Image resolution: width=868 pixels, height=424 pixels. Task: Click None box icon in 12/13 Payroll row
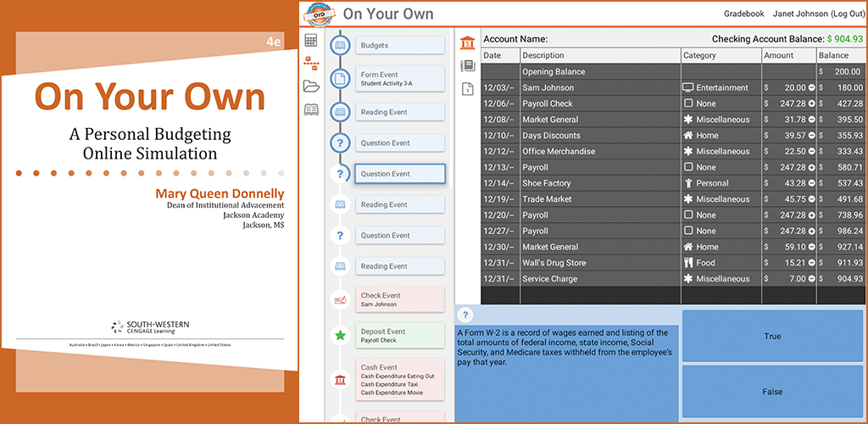688,167
